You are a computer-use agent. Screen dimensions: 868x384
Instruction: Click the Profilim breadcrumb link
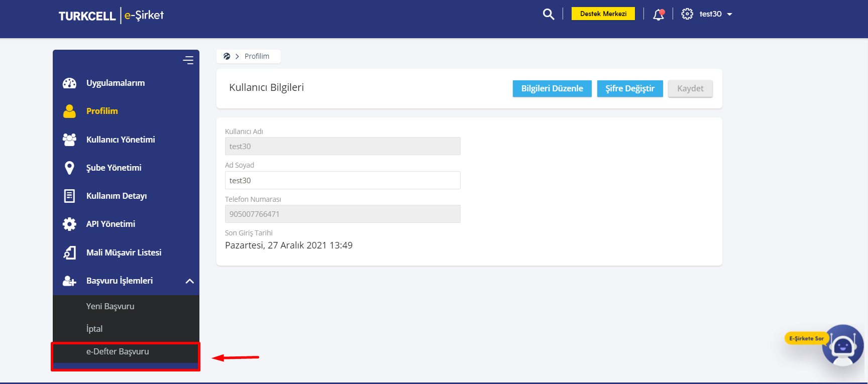tap(257, 56)
